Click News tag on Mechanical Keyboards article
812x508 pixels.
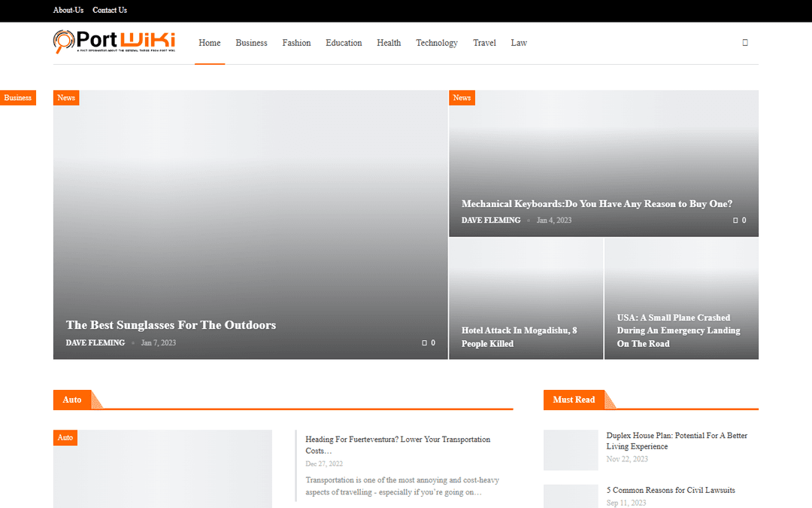[x=462, y=97]
